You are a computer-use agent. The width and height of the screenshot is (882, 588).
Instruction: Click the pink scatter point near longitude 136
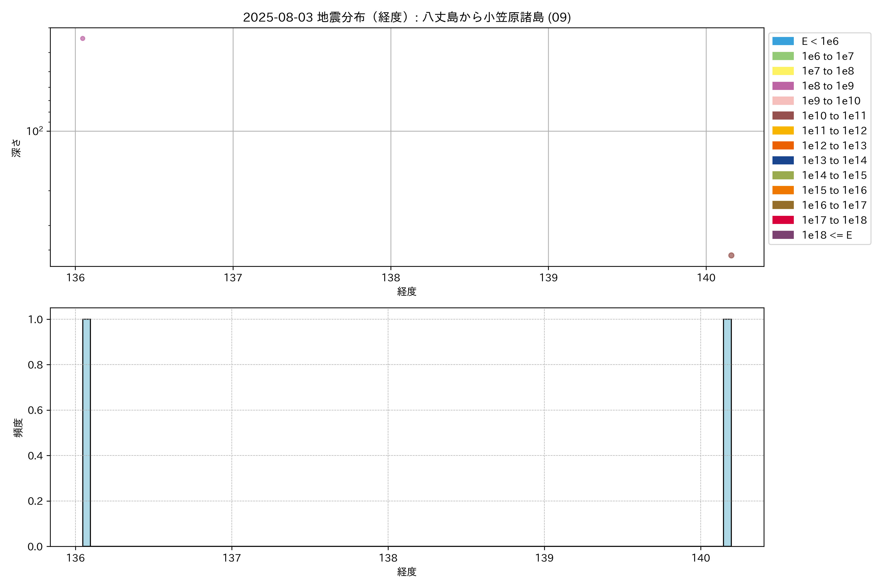[83, 38]
